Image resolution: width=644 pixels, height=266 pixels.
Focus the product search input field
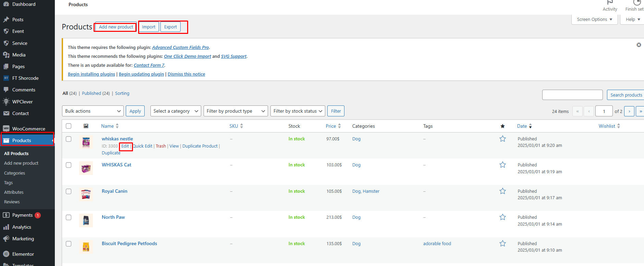[x=572, y=95]
